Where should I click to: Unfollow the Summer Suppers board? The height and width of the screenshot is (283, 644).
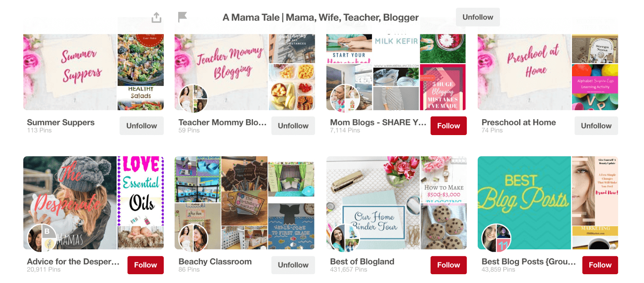pos(142,126)
